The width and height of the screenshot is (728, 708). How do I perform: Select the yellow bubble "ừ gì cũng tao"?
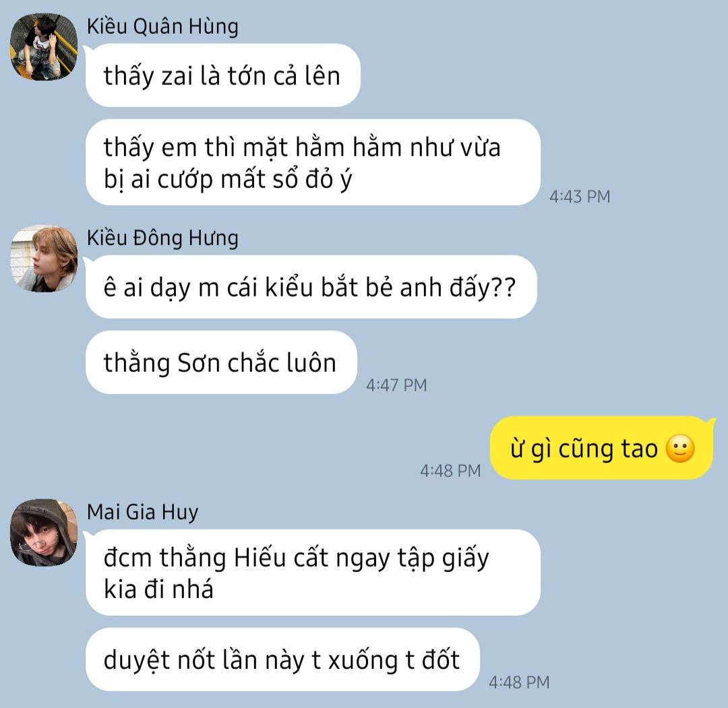tap(602, 448)
